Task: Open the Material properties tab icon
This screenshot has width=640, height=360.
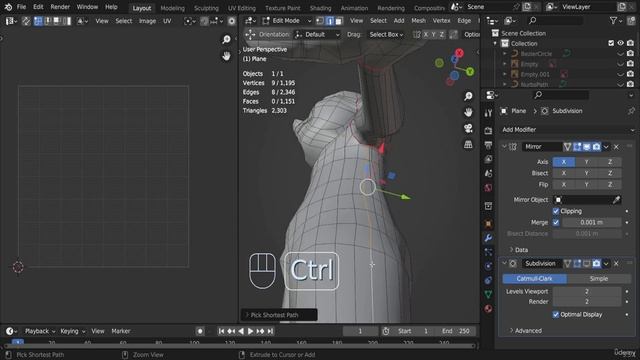Action: [x=488, y=309]
